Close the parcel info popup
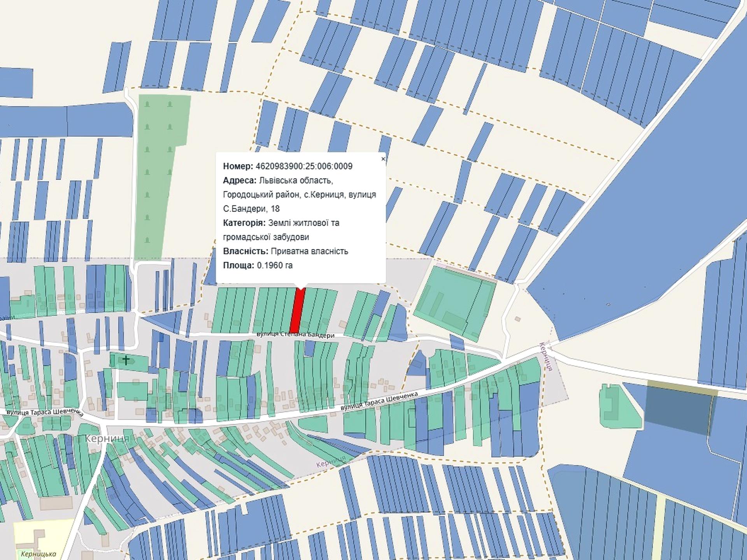The height and width of the screenshot is (560, 747). point(383,159)
